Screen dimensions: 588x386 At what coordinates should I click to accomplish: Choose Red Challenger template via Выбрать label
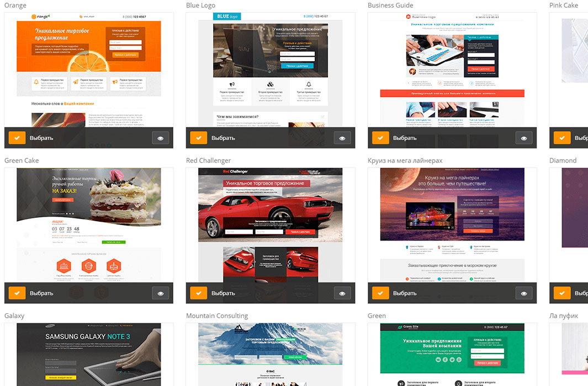(223, 293)
